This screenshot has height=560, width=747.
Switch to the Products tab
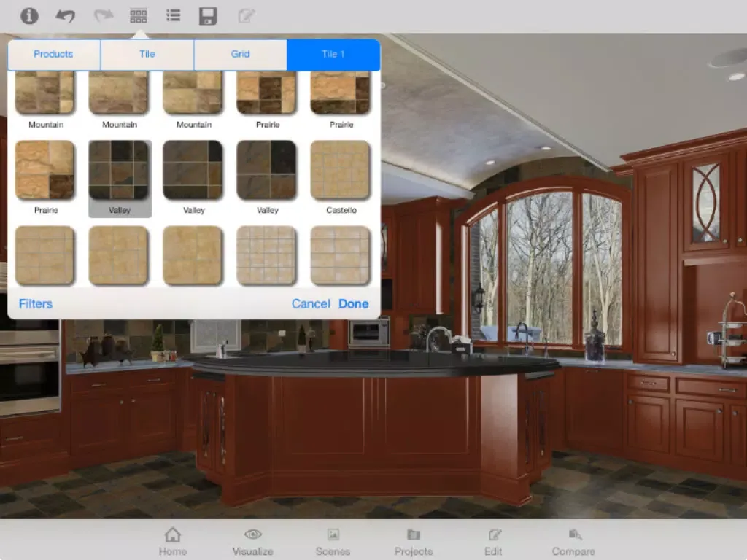point(54,54)
